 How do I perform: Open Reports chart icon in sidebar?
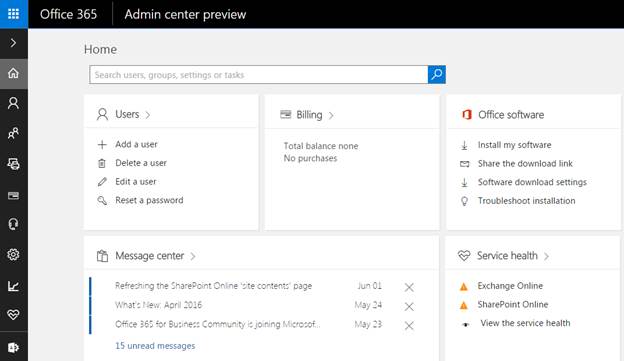point(14,285)
